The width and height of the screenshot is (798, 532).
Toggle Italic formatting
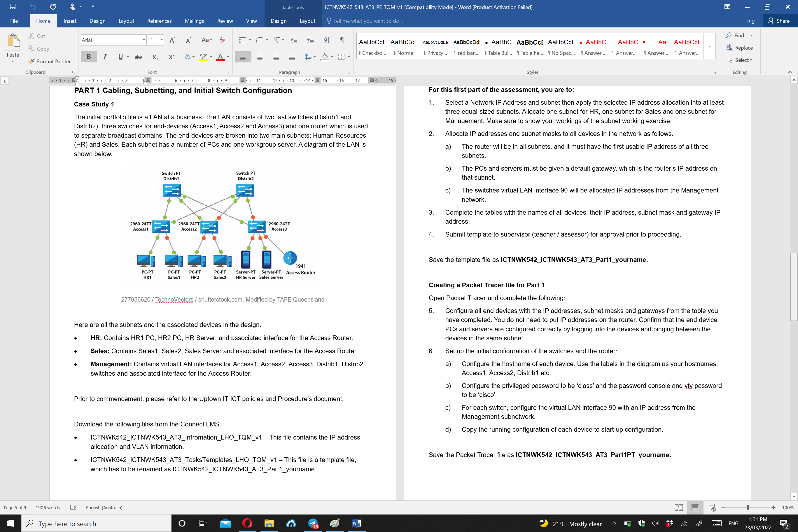(105, 57)
